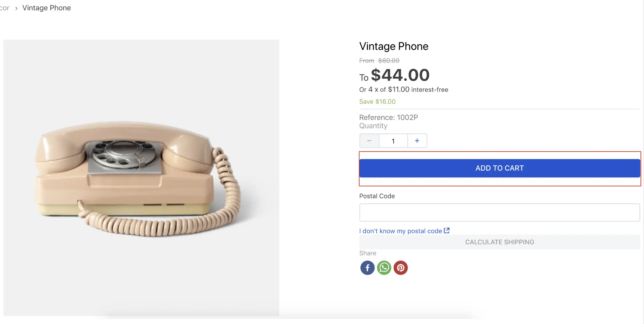Screen dimensions: 644x324
Task: Click the Reference 1002P text
Action: (x=388, y=117)
